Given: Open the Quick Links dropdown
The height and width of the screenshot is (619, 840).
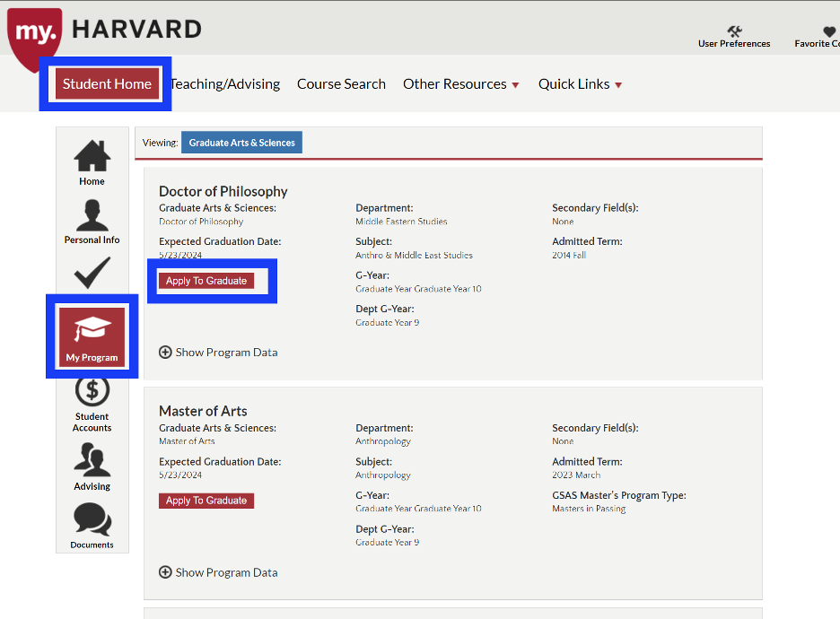Looking at the screenshot, I should pyautogui.click(x=580, y=84).
